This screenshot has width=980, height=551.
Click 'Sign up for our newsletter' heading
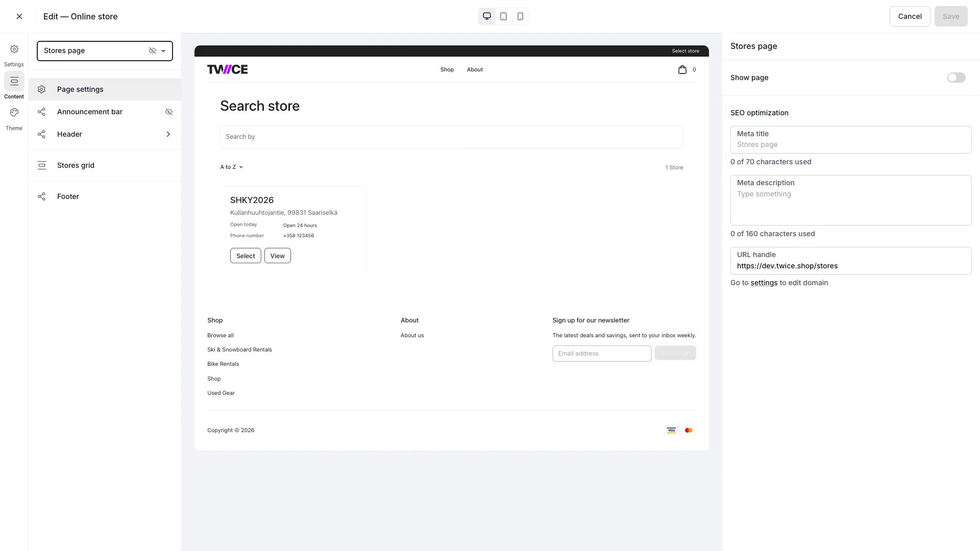pyautogui.click(x=591, y=320)
